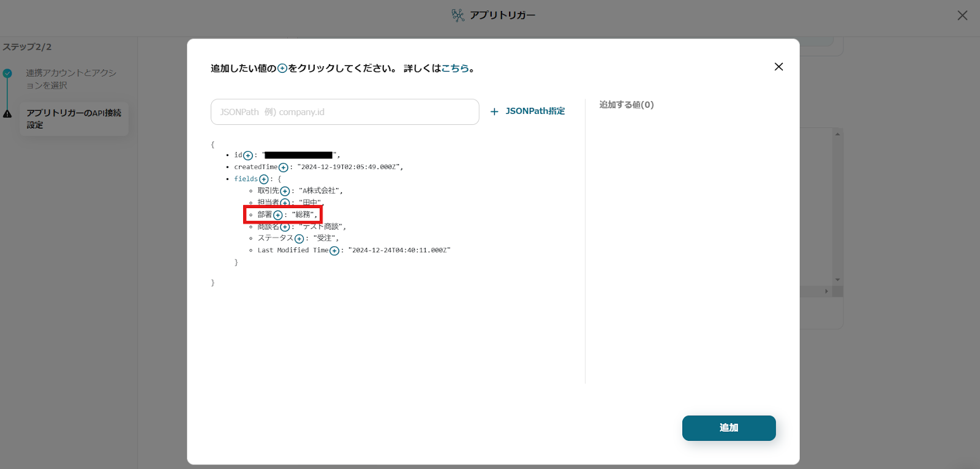
Task: Click the plus icon next to 担当者
Action: point(285,203)
